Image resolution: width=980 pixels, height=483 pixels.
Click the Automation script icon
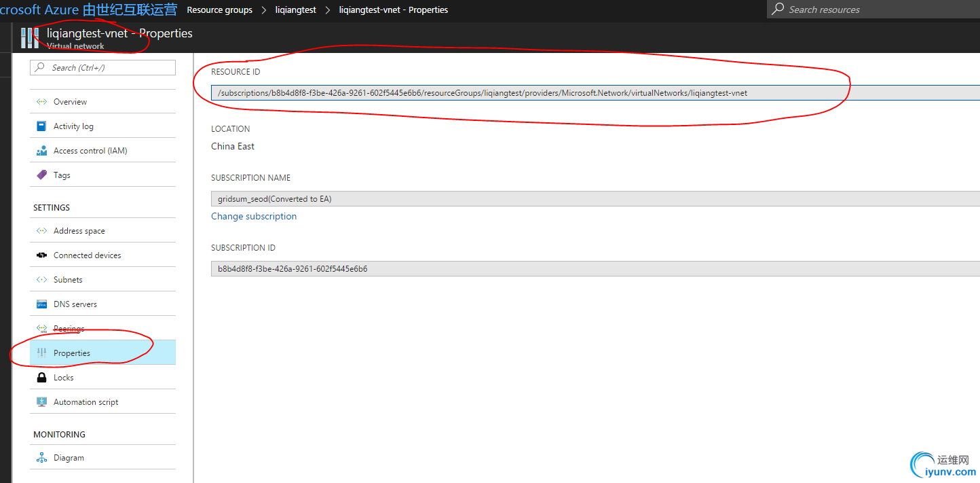[41, 402]
